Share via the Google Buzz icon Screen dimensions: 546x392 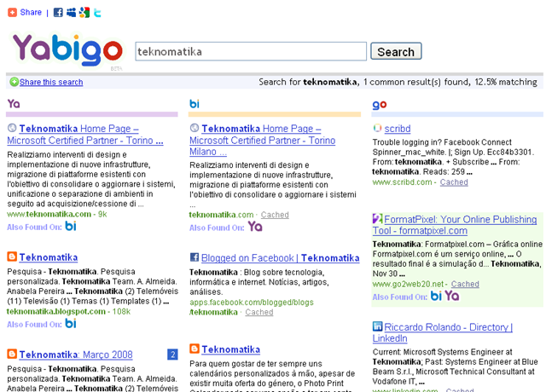tap(84, 13)
